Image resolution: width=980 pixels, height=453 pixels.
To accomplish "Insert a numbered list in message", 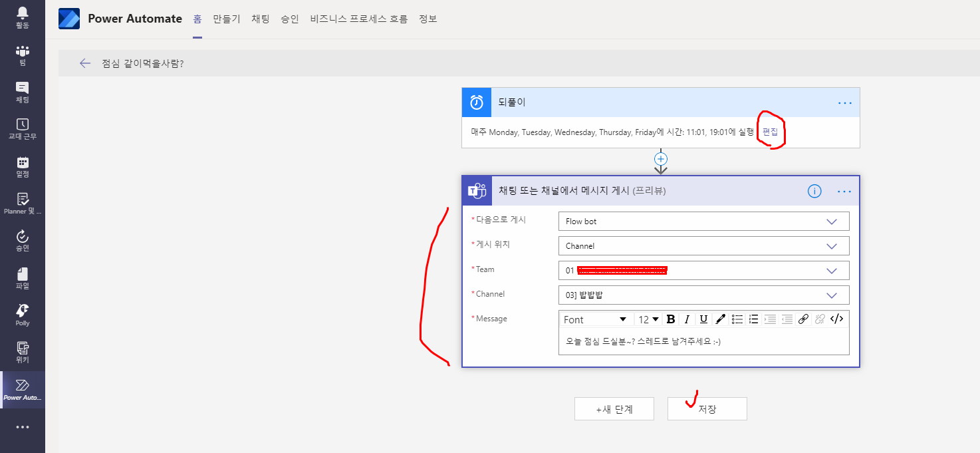I will tap(753, 319).
